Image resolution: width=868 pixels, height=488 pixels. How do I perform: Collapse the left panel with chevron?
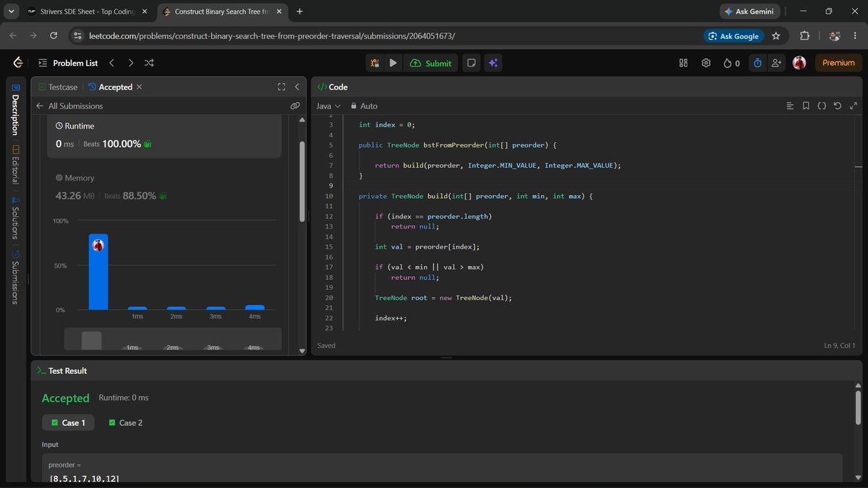point(297,87)
